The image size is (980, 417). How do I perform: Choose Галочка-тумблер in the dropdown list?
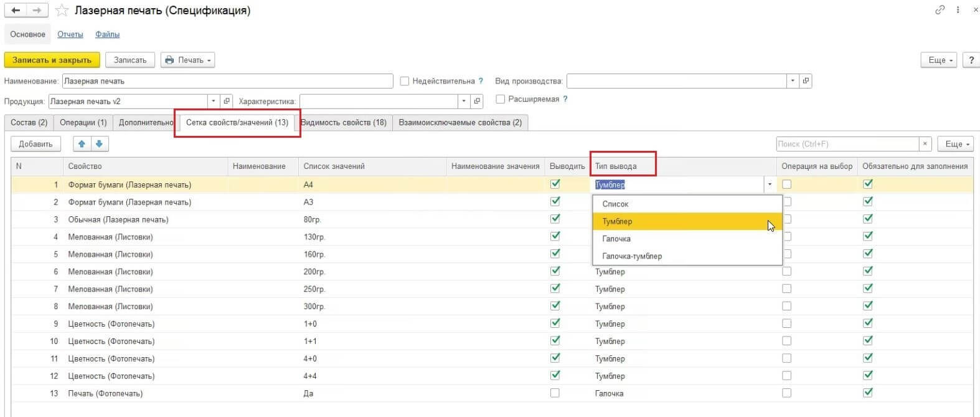(x=687, y=256)
